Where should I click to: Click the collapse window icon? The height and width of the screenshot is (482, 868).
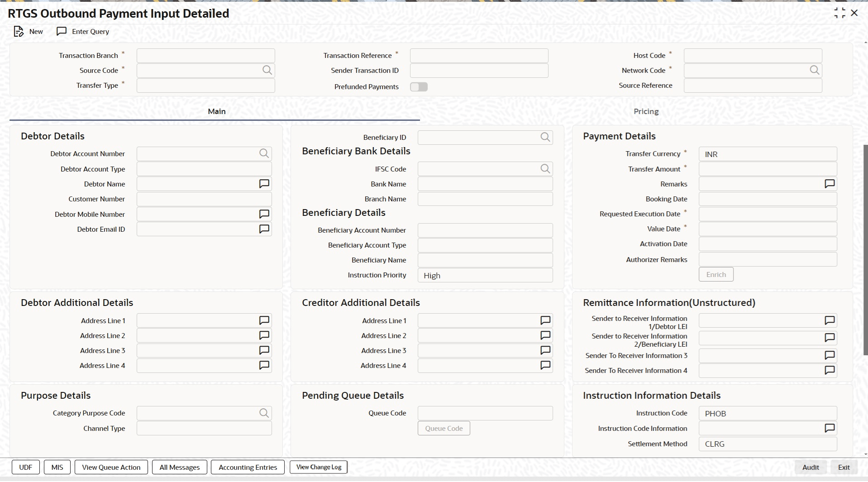839,13
